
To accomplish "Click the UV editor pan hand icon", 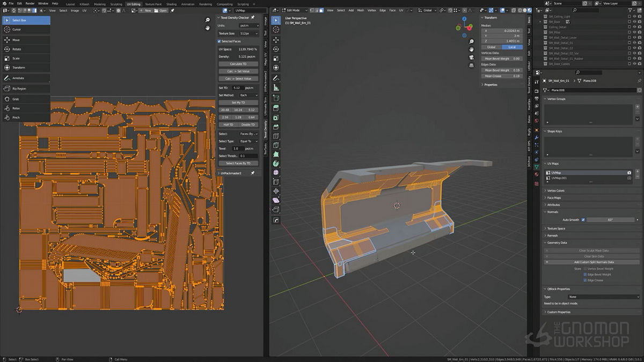I will pyautogui.click(x=208, y=28).
